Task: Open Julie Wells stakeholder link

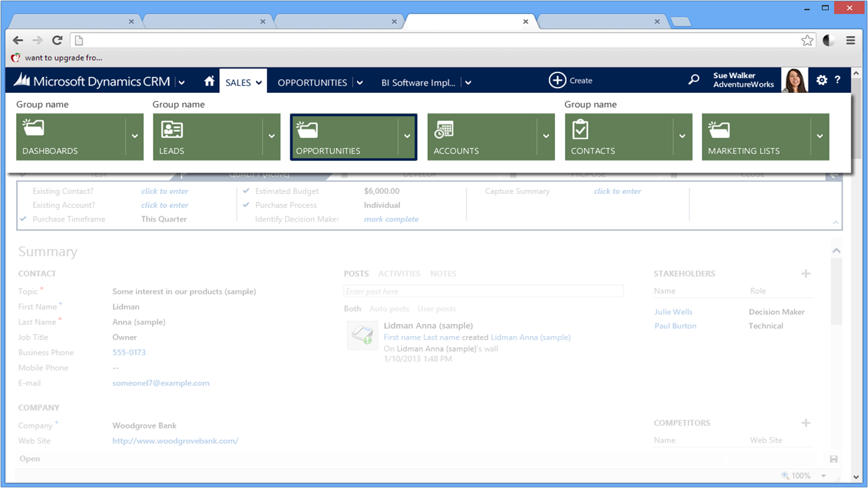Action: (x=673, y=311)
